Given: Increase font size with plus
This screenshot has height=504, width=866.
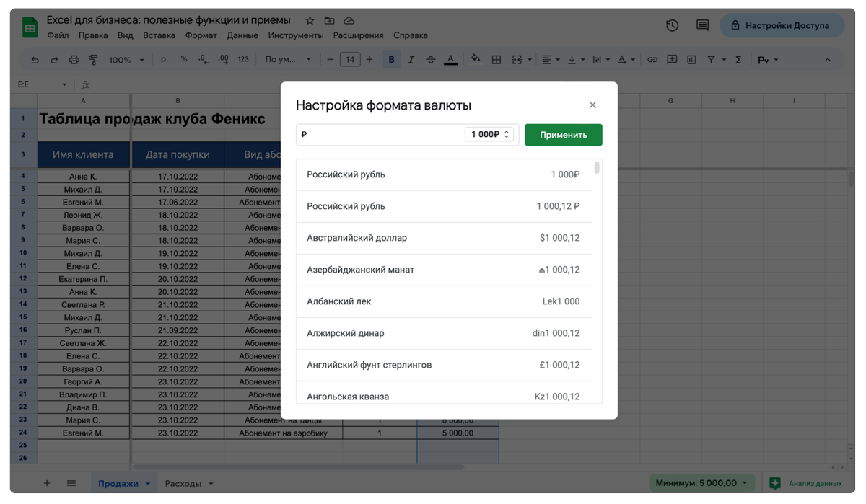Looking at the screenshot, I should pos(369,60).
